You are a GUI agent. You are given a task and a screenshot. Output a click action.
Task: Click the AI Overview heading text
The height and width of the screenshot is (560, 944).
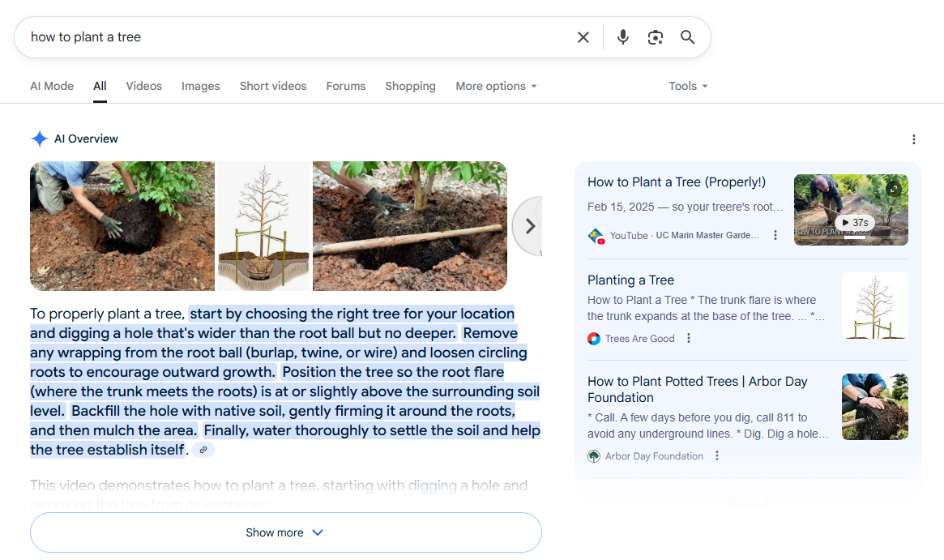click(86, 139)
